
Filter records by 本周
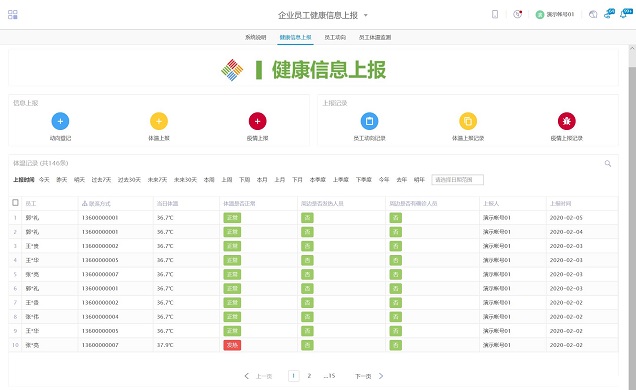[209, 180]
